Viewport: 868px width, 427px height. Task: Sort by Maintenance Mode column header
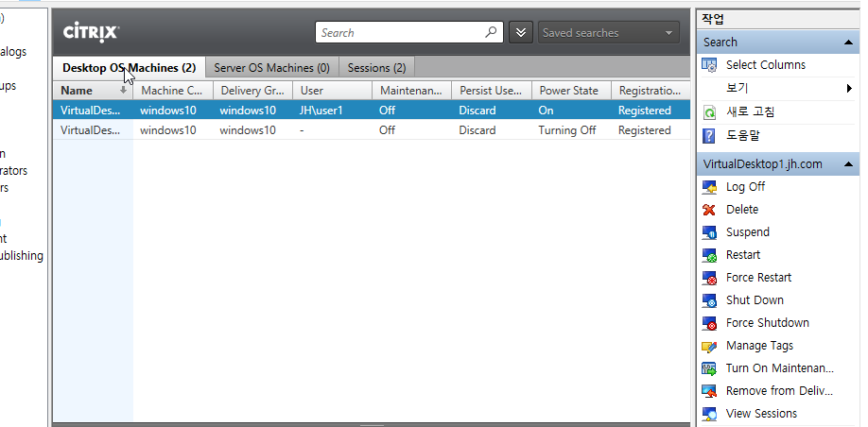(x=412, y=90)
